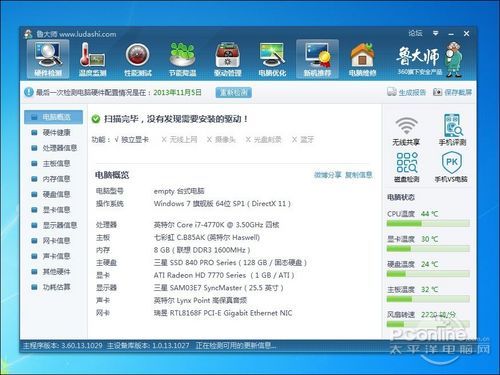Click the 正在检测可用的更新信息 status message

(236, 346)
